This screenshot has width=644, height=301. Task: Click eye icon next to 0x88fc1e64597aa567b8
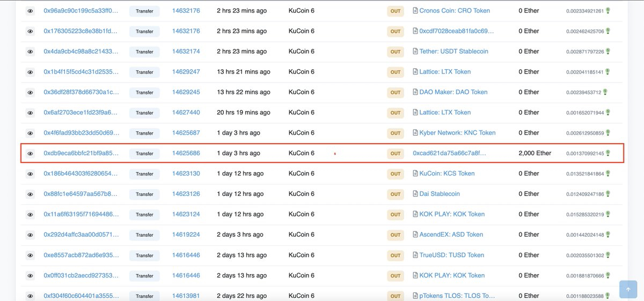tap(31, 194)
